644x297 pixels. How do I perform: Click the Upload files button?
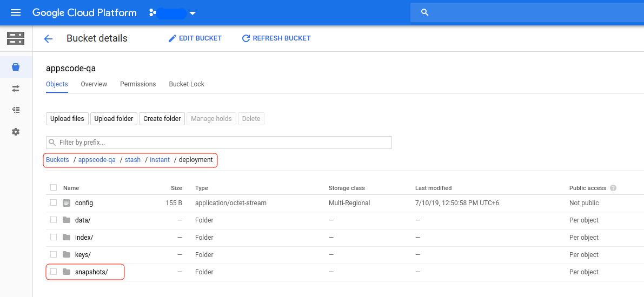tap(67, 119)
